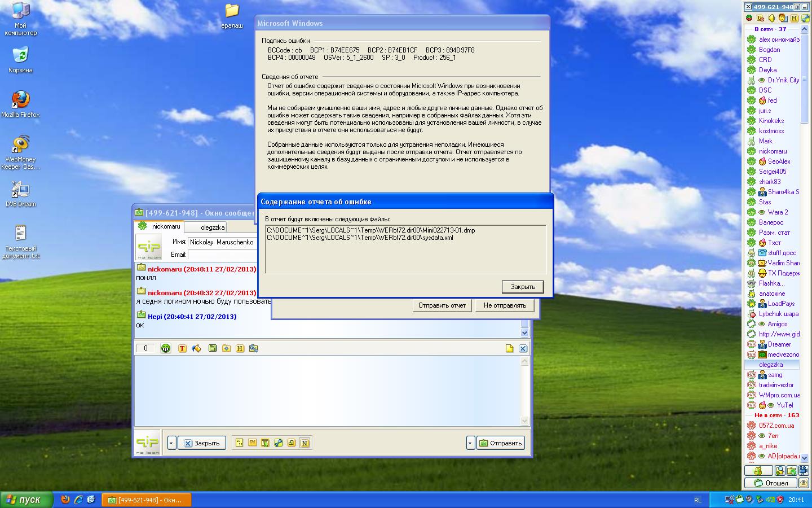
Task: Open the smileys picker in QIP message toolbar
Action: [x=165, y=348]
